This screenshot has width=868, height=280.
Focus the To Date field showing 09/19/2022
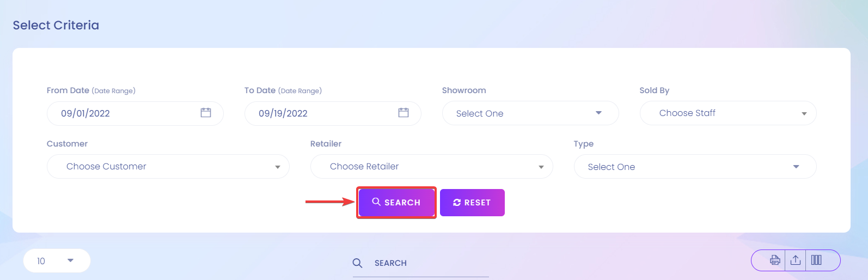click(333, 113)
